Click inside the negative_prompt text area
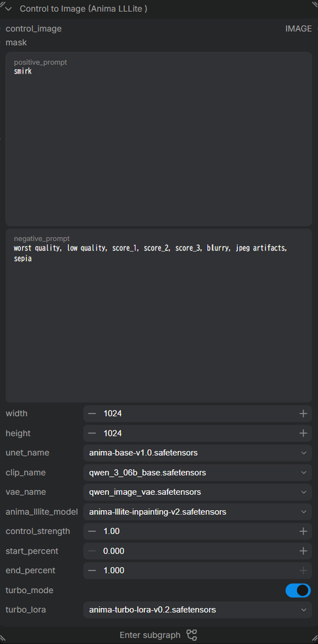 159,316
